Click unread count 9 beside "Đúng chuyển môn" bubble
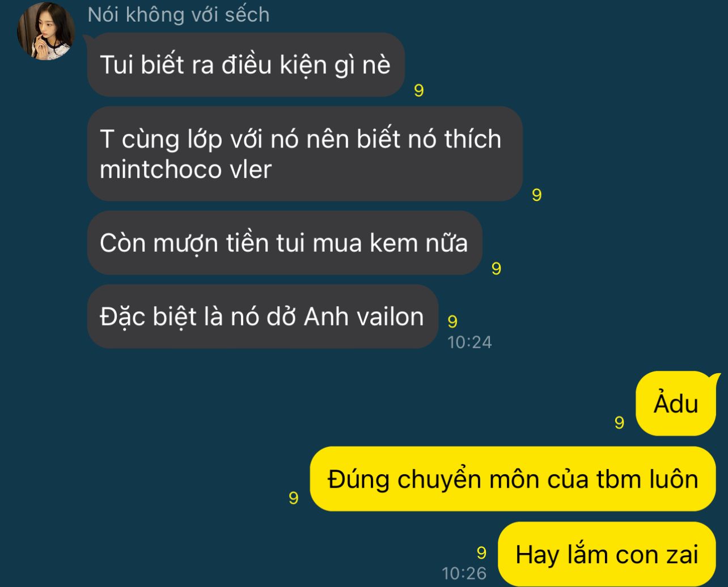 [294, 498]
